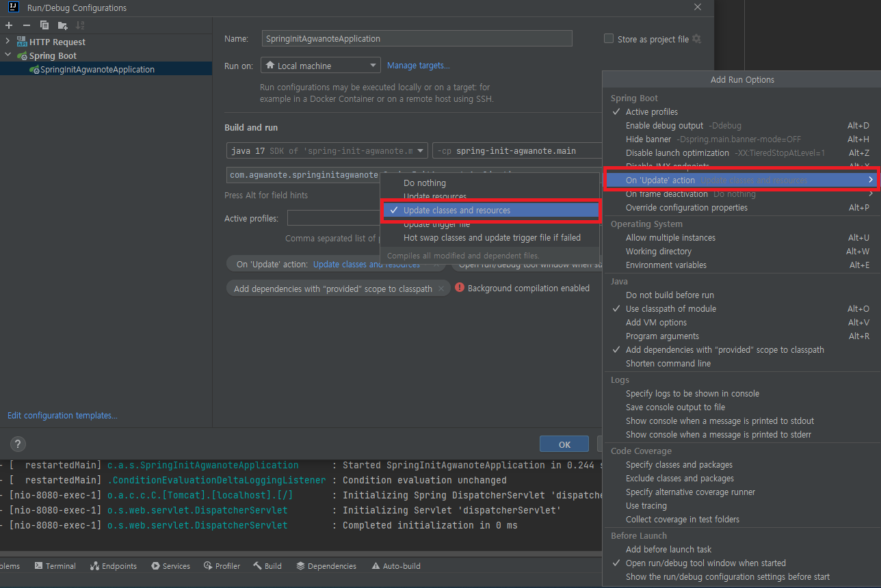Viewport: 881px width, 588px height.
Task: Remove configuration using the minus icon
Action: (27, 25)
